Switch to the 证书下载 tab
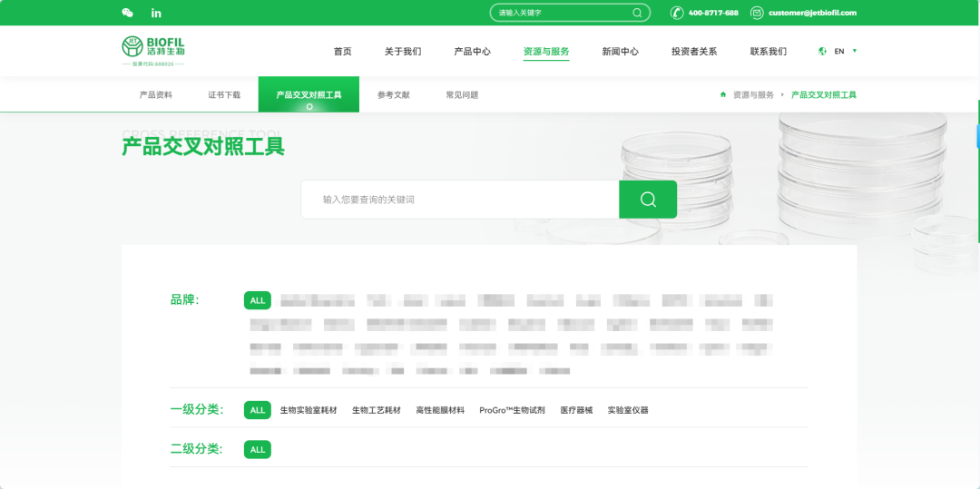 (224, 95)
